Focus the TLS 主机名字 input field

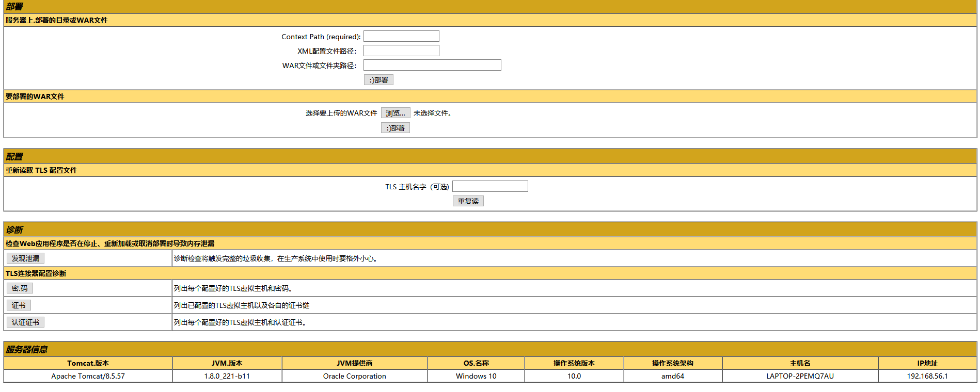pos(490,186)
